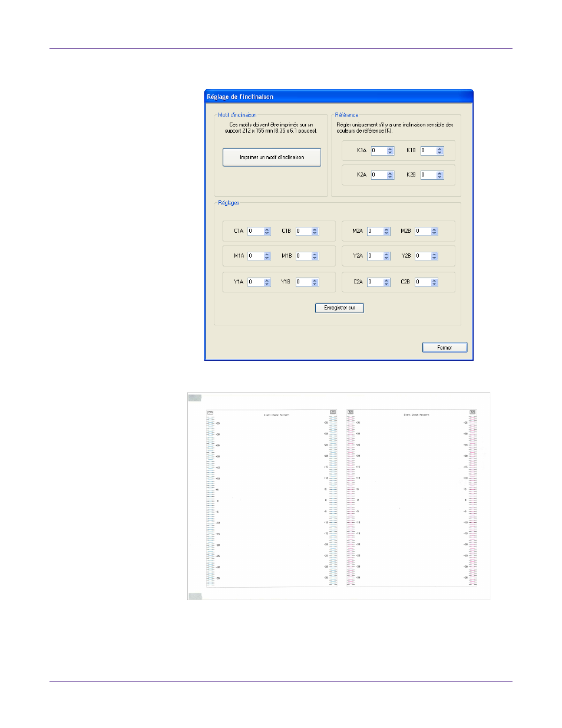
Task: Adjust the Y1A spinner arrows
Action: (267, 282)
